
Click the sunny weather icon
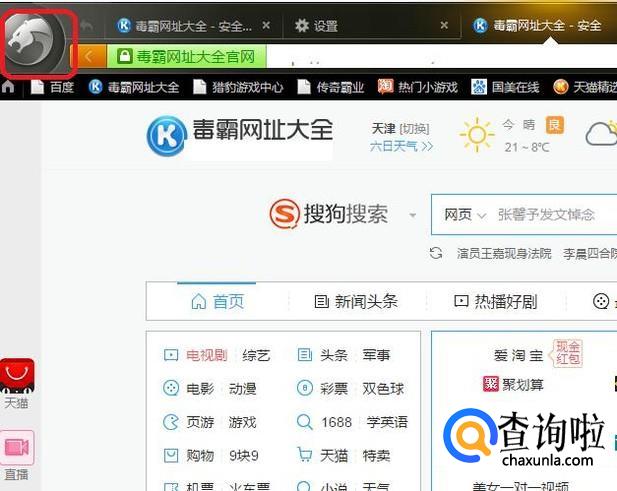pyautogui.click(x=477, y=135)
